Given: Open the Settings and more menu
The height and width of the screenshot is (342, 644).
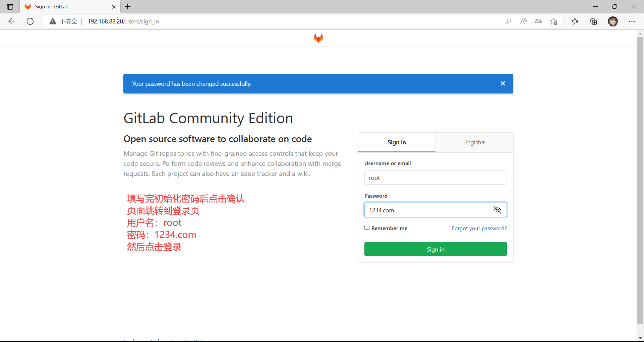Looking at the screenshot, I should 632,21.
